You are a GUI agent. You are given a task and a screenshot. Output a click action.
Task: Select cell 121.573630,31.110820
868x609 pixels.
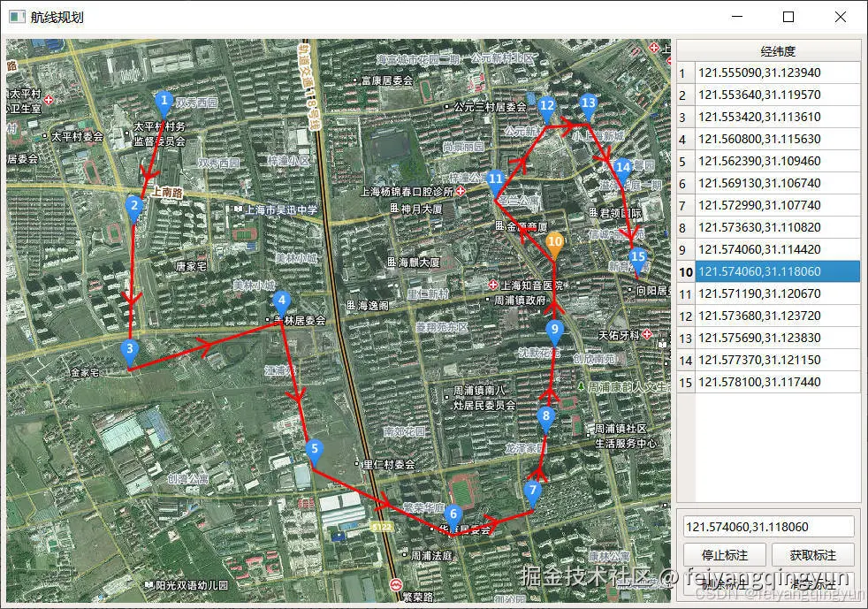[778, 227]
